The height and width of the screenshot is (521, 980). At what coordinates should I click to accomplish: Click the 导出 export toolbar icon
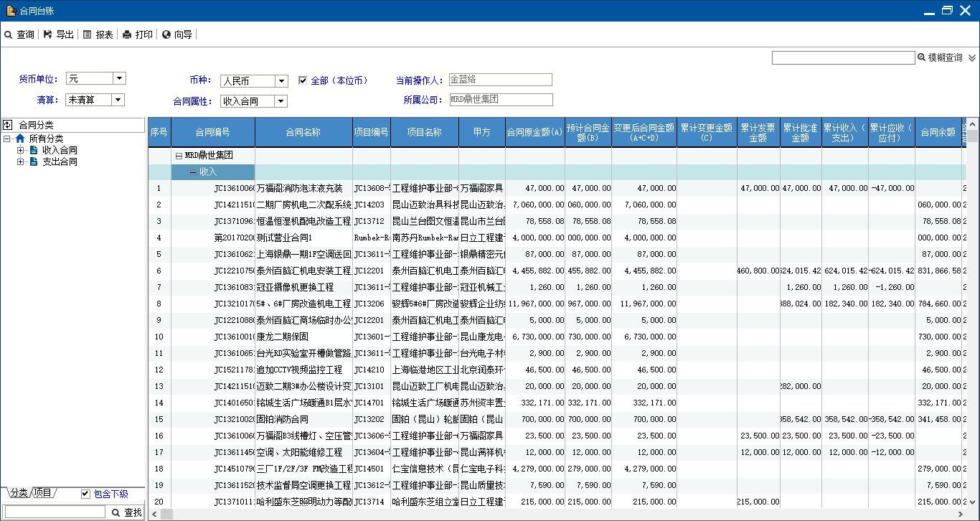pyautogui.click(x=48, y=34)
